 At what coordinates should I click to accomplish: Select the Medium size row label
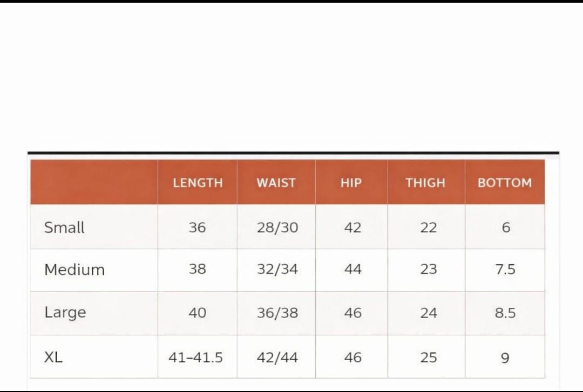pos(74,270)
